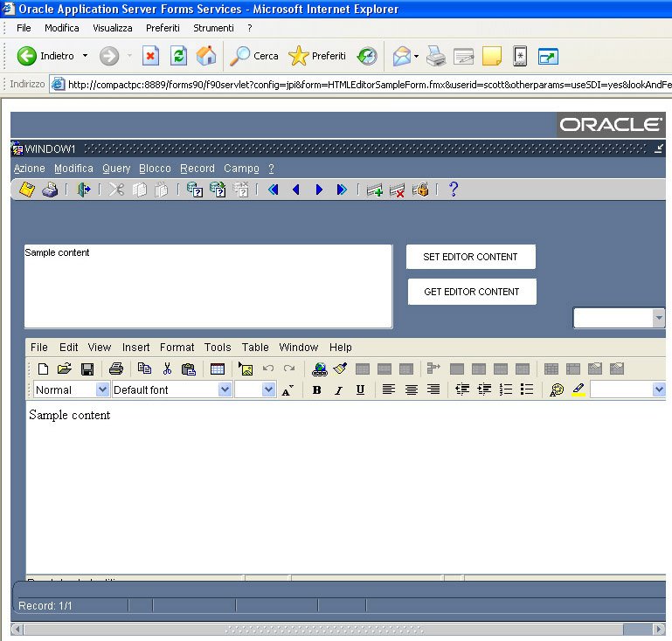Paste icon in HTML editor toolbar
672x641 pixels.
coord(189,369)
